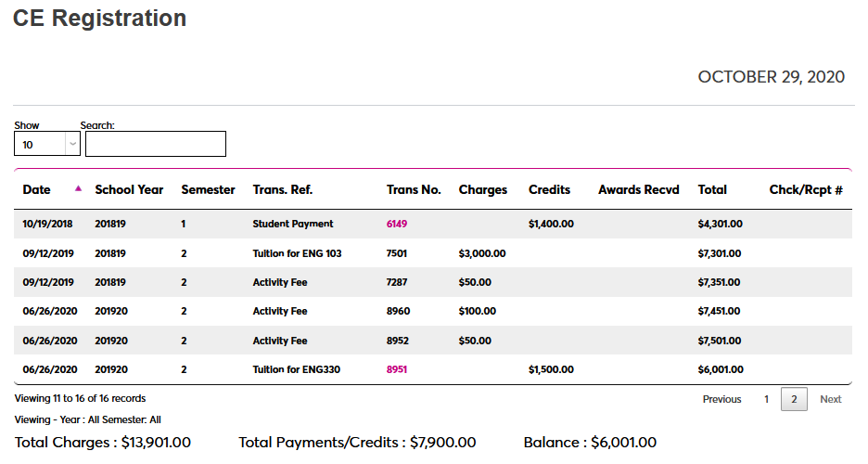Sort by Chck/Rcpt # column header
Viewport: 868px width, 464px height.
805,189
